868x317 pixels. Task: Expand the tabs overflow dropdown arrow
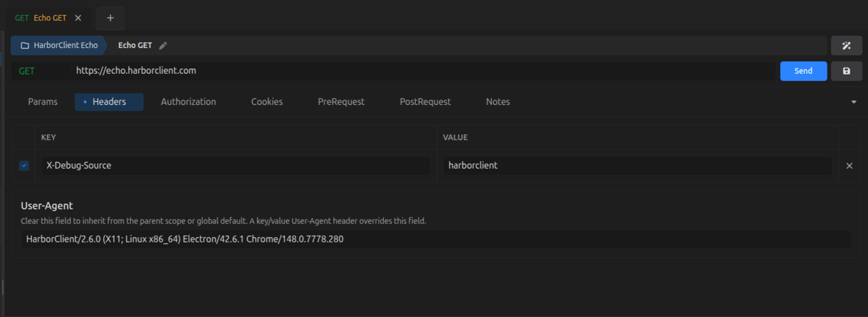click(x=854, y=102)
